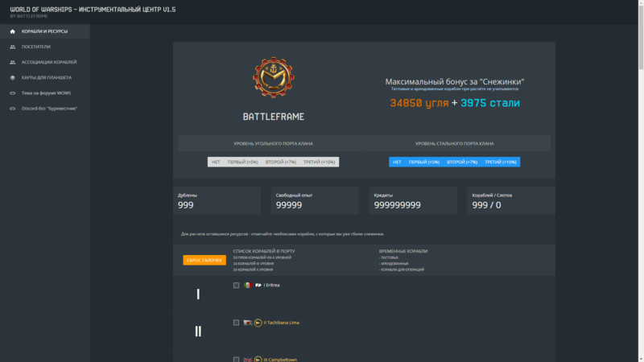Click the «34850 угля» coal bonus amount

click(x=419, y=103)
